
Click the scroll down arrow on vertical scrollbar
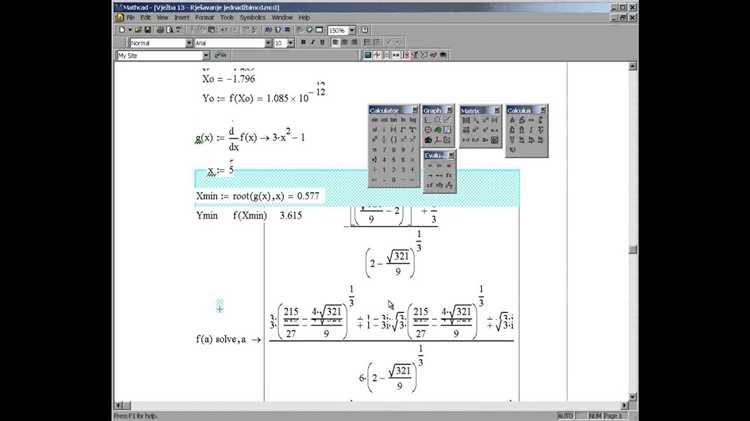[633, 397]
